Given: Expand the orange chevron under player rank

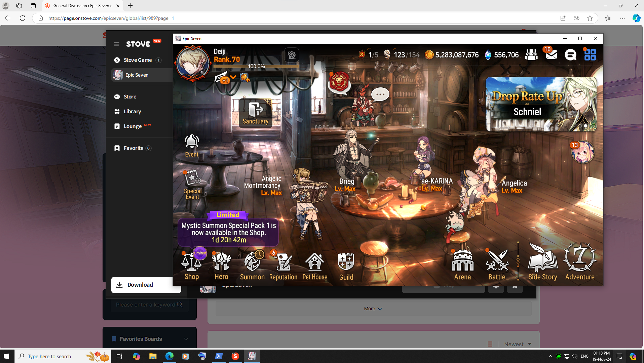Looking at the screenshot, I should click(x=233, y=77).
